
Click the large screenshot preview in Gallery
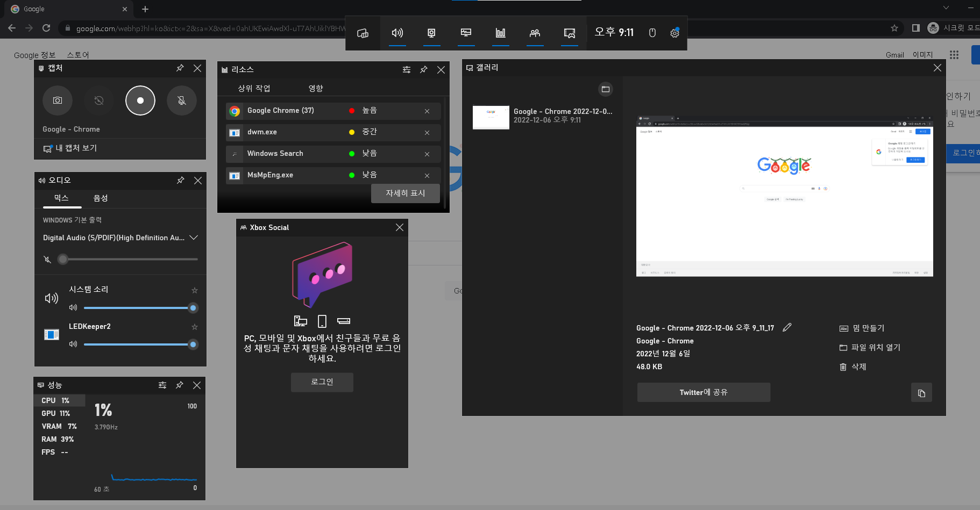click(785, 196)
